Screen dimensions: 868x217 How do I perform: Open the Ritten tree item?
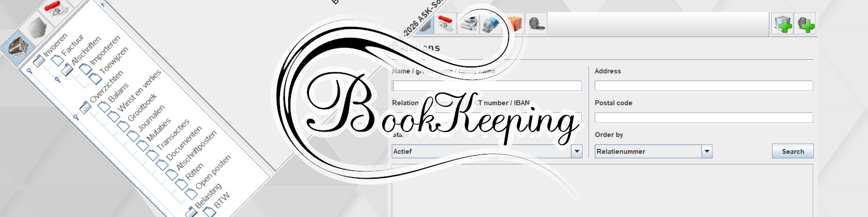tap(190, 176)
